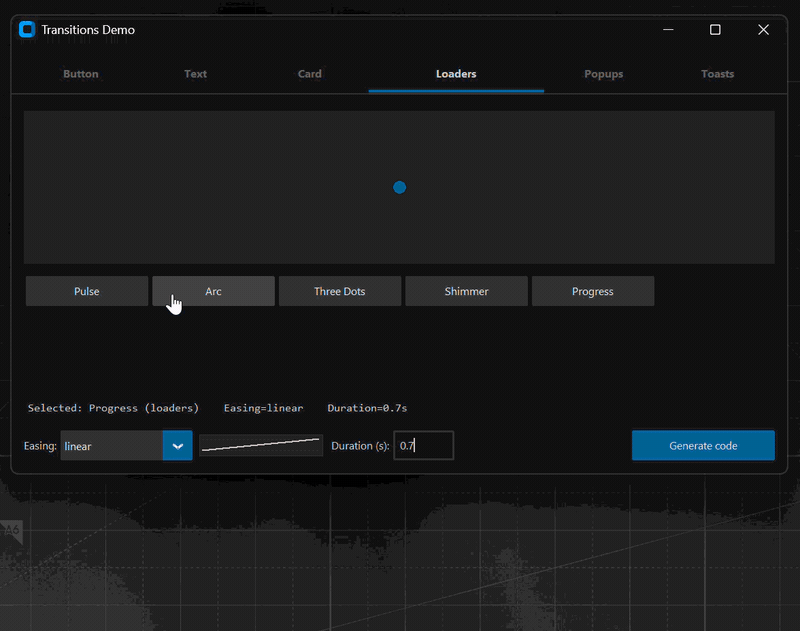Click the 'Easing:' label

click(x=40, y=446)
